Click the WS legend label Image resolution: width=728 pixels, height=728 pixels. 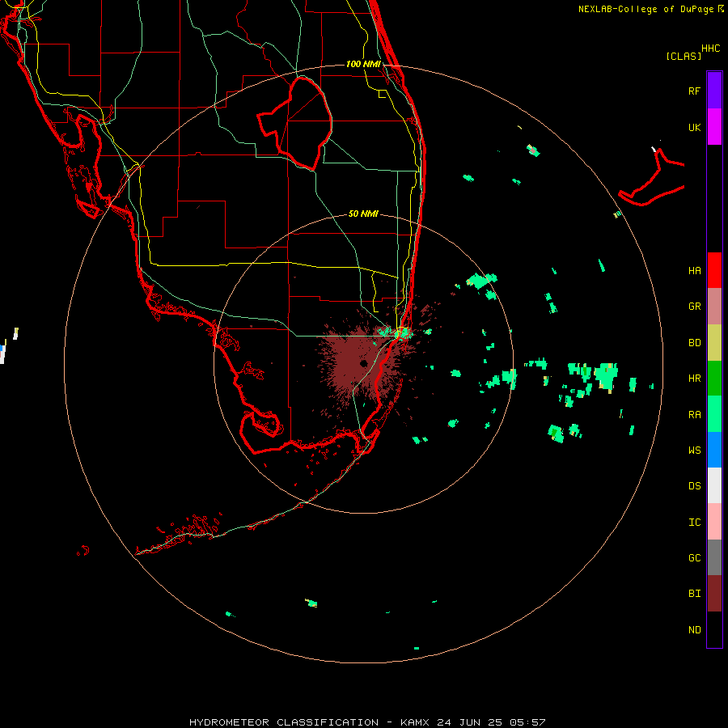[695, 451]
